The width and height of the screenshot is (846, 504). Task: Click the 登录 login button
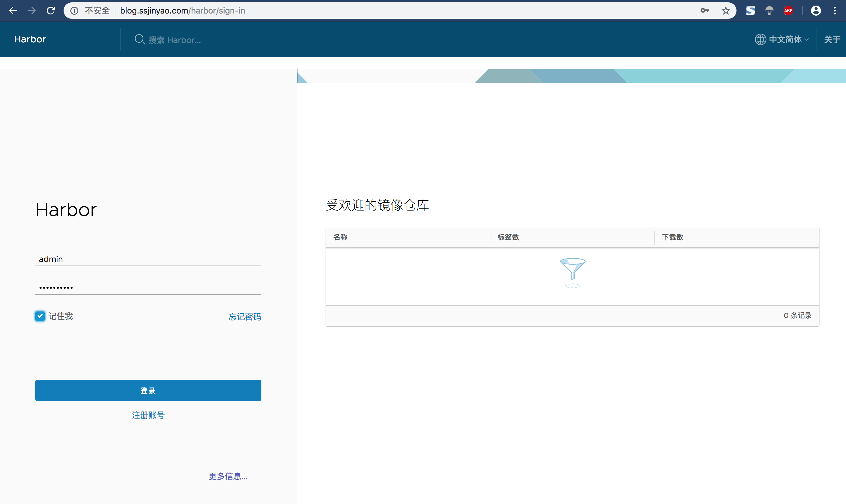(x=148, y=390)
